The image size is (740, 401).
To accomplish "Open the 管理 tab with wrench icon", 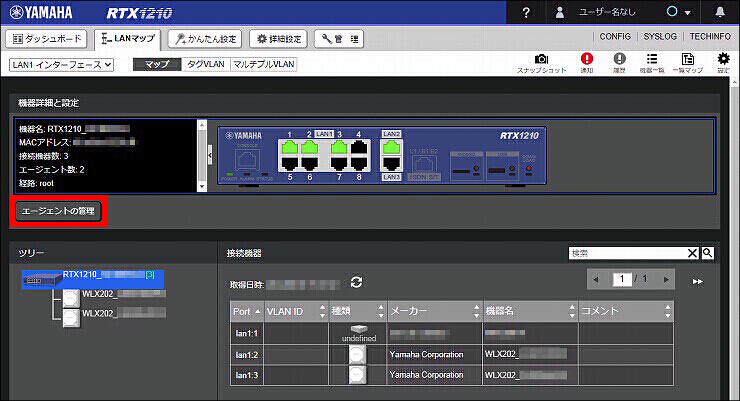I will point(339,39).
